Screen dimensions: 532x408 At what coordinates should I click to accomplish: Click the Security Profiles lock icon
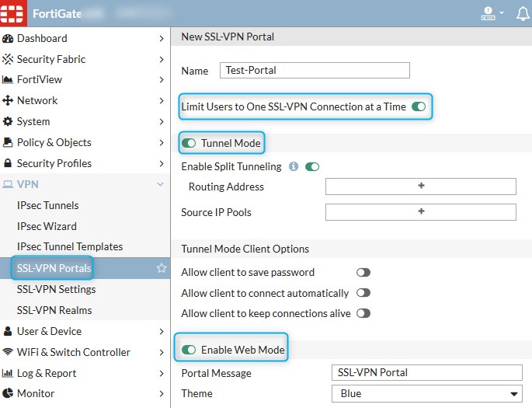pos(9,163)
